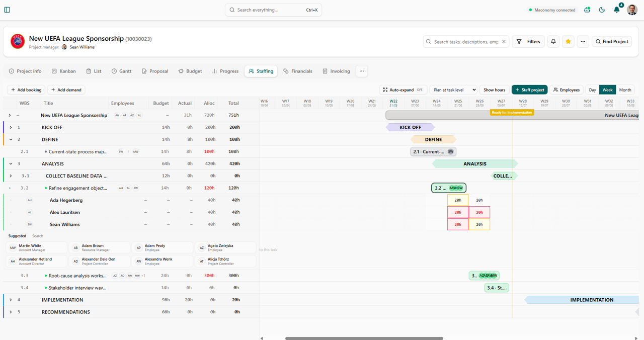Select suggested employee Martin White

click(37, 248)
